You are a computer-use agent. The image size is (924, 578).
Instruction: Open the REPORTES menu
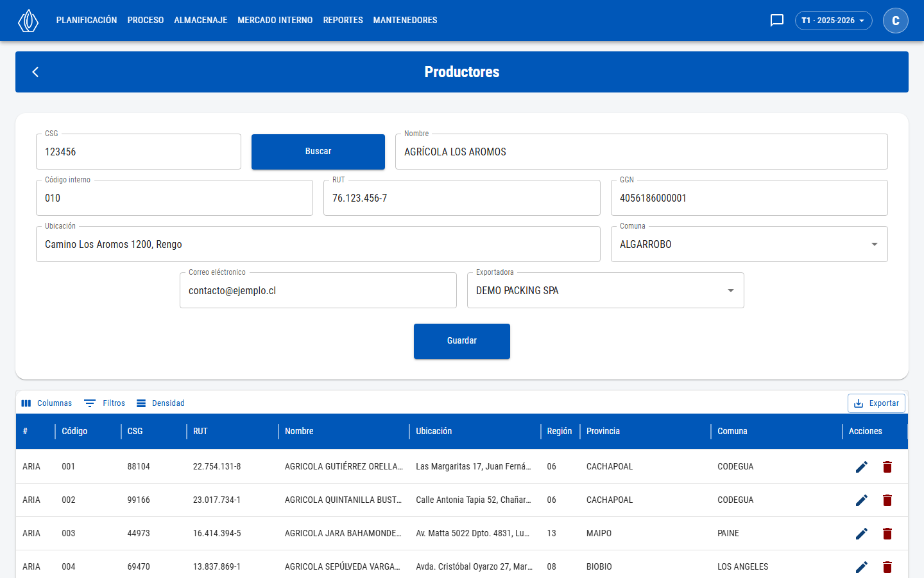(x=343, y=21)
